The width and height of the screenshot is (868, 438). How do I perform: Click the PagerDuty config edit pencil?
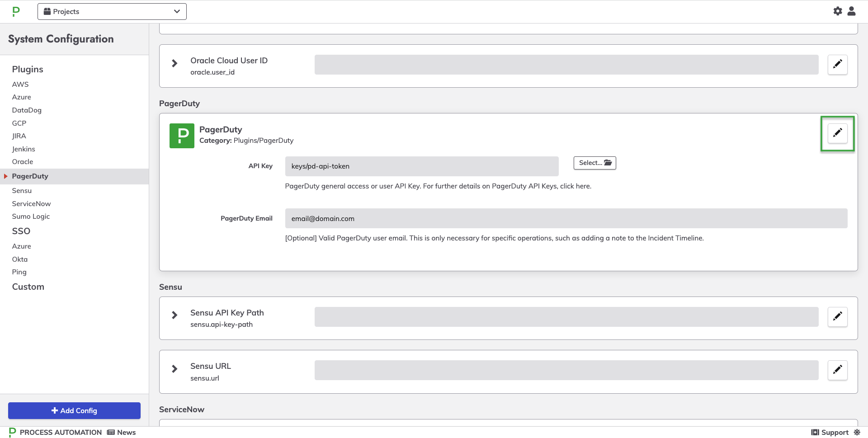click(837, 133)
